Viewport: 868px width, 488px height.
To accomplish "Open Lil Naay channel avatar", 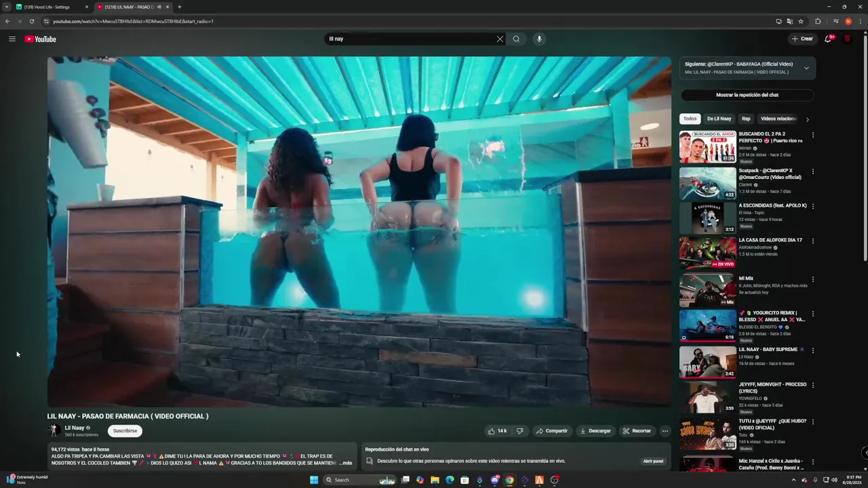I will pyautogui.click(x=54, y=430).
